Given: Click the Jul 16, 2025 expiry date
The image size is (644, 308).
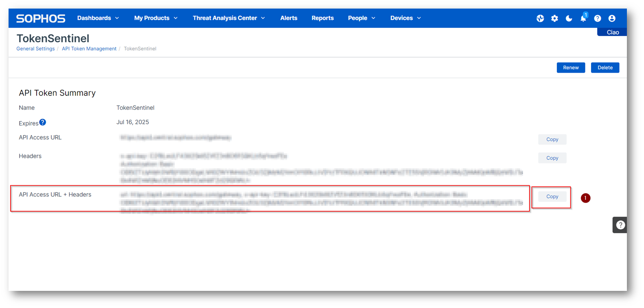Looking at the screenshot, I should point(133,122).
